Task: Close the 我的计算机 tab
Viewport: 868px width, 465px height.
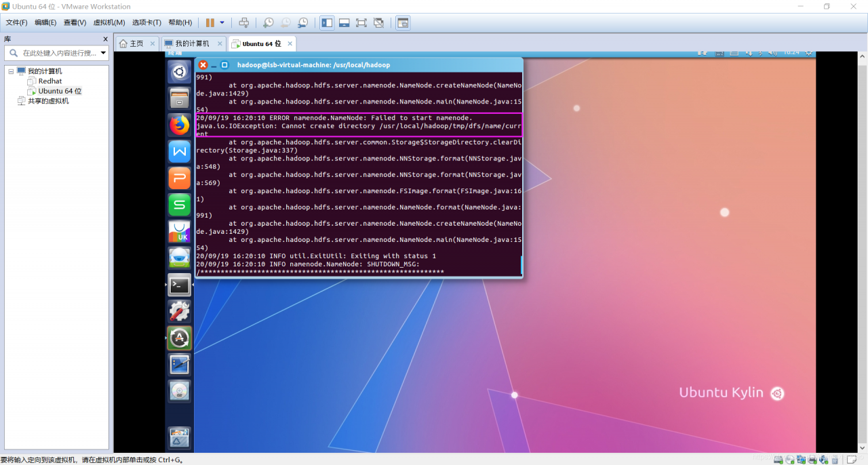Action: 220,43
